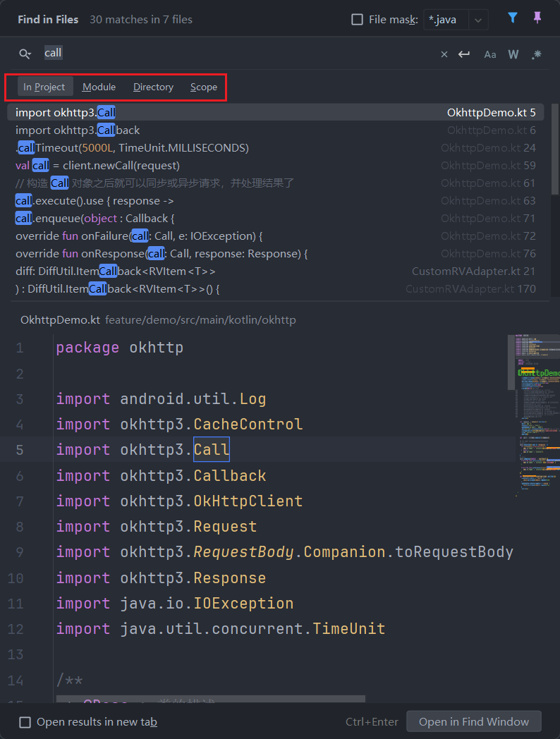Image resolution: width=560 pixels, height=739 pixels.
Task: Switch to the Module tab
Action: tap(99, 87)
